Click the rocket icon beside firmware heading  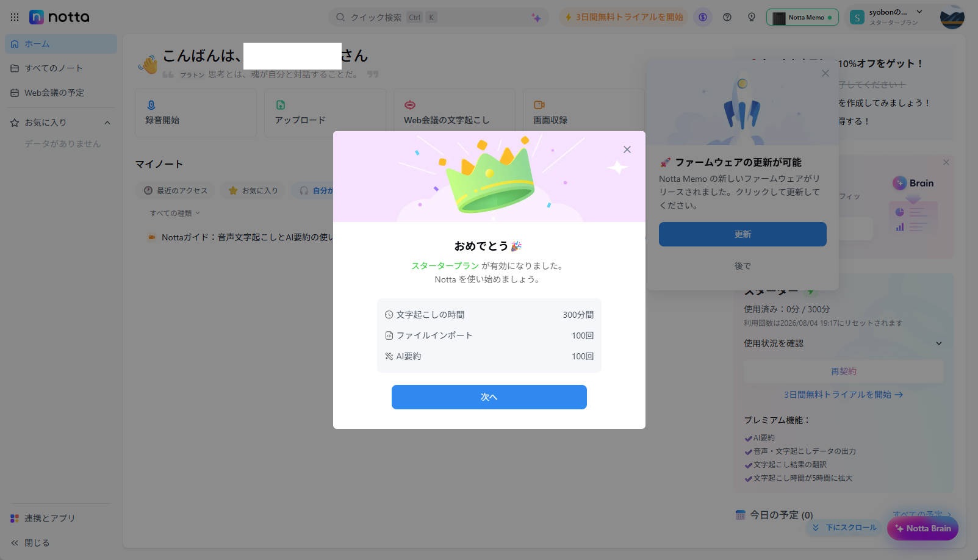665,162
